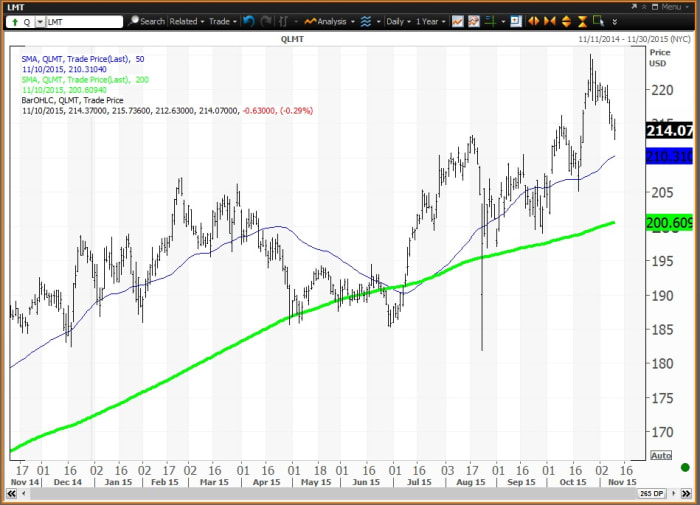Click the orange vertical expand arrows icon
Screen dimensions: 700x505
click(x=568, y=21)
